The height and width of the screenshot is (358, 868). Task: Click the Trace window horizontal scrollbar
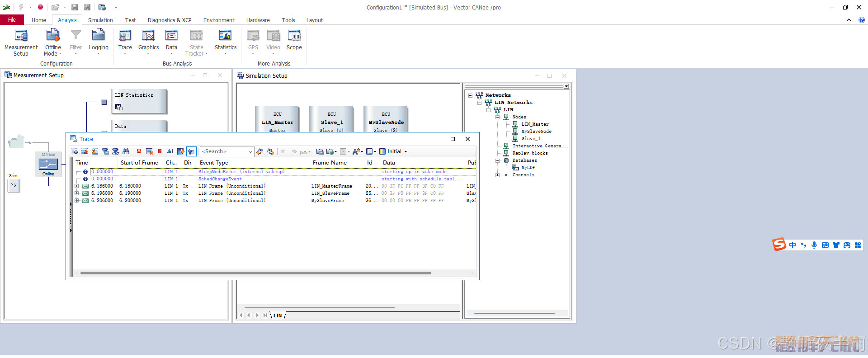(x=255, y=273)
